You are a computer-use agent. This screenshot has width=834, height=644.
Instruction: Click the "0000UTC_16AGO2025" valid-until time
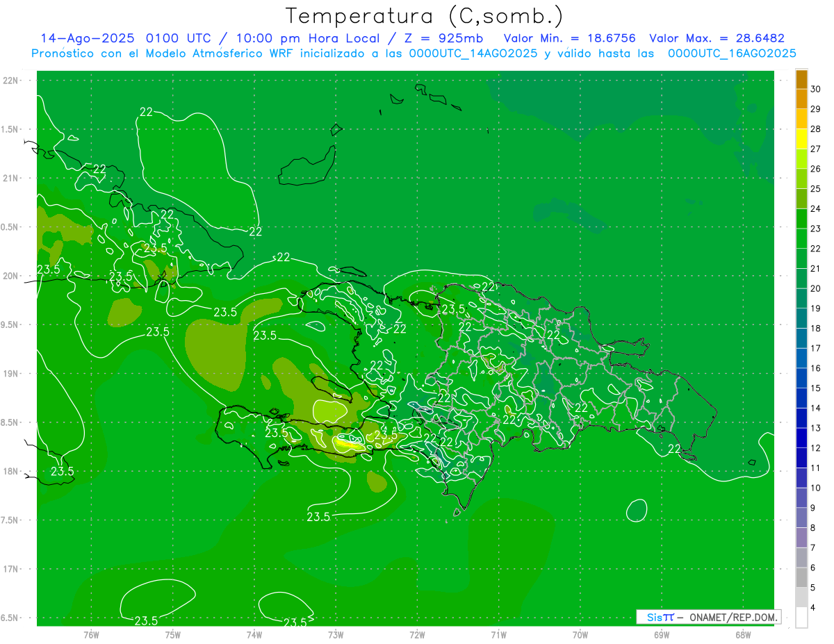[x=732, y=53]
